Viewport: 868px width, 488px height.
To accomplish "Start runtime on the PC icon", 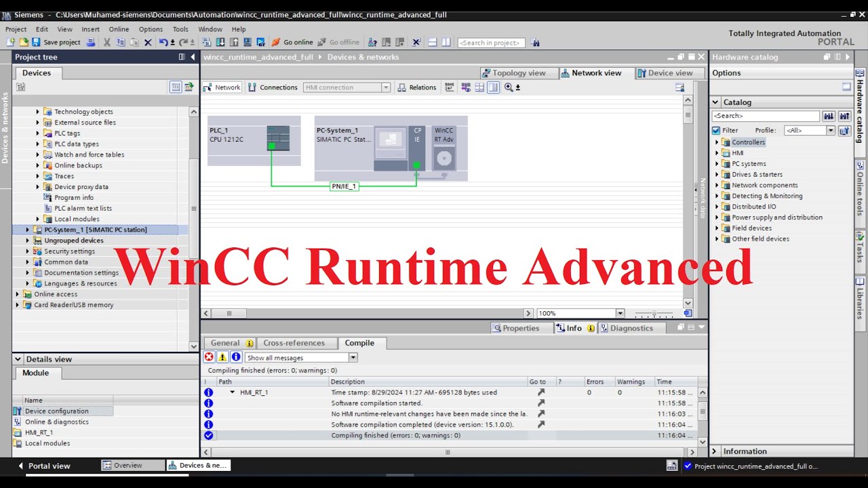I will click(x=260, y=42).
